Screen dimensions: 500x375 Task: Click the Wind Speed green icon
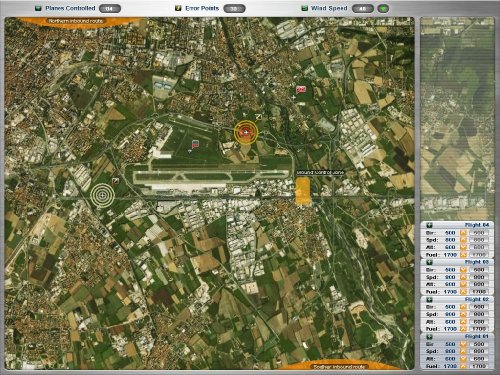coord(304,8)
